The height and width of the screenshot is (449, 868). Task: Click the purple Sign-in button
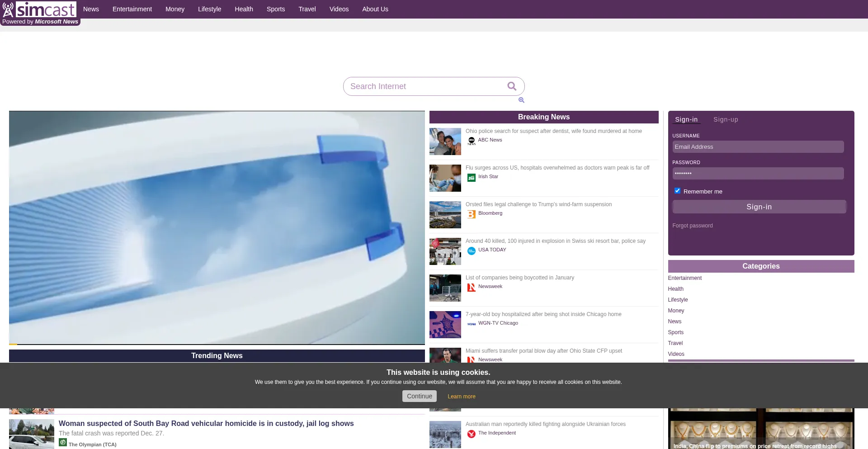pyautogui.click(x=759, y=207)
